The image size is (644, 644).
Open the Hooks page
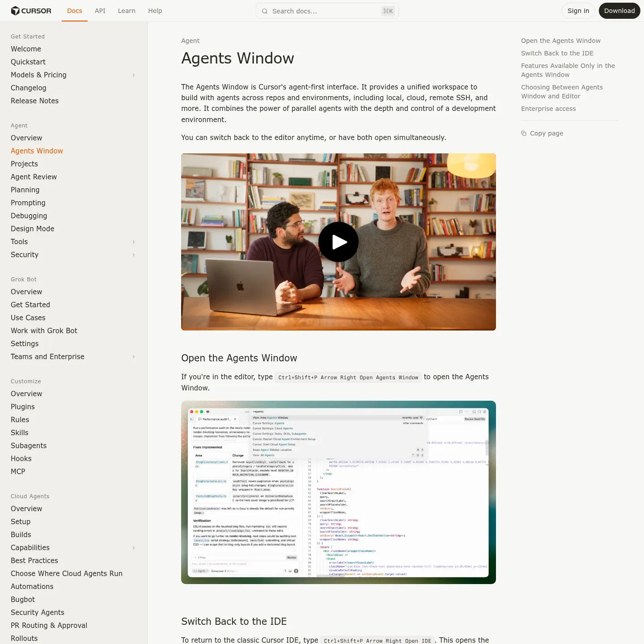(21, 459)
